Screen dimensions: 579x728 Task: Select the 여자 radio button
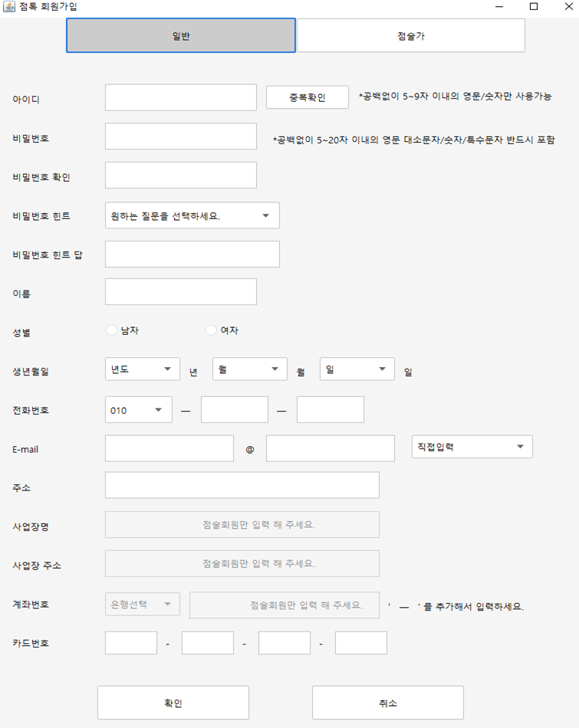click(x=211, y=330)
